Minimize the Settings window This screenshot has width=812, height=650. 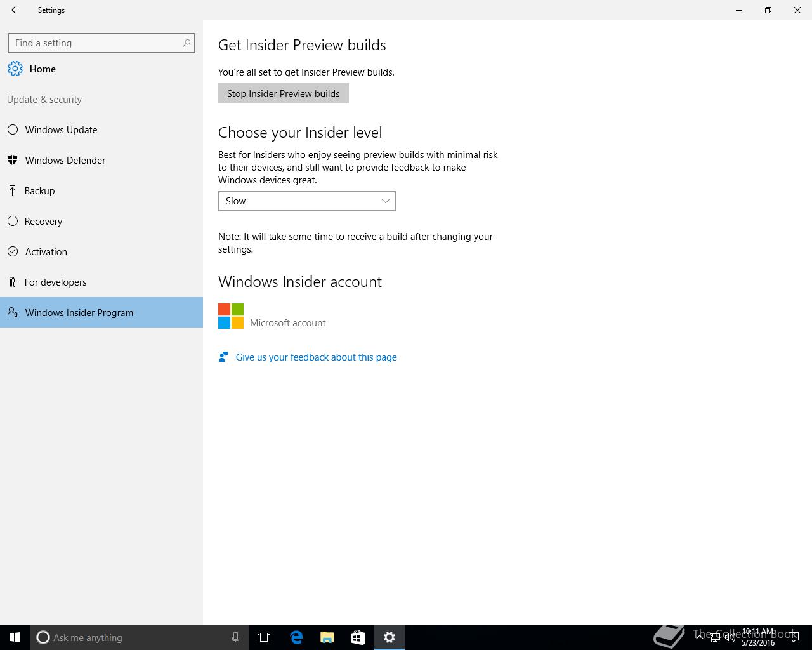point(739,10)
